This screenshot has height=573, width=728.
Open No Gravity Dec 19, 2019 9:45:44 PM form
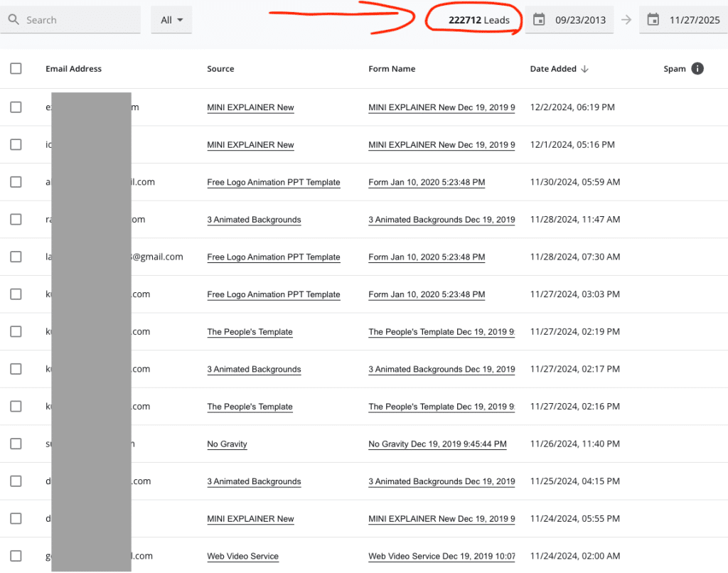437,444
